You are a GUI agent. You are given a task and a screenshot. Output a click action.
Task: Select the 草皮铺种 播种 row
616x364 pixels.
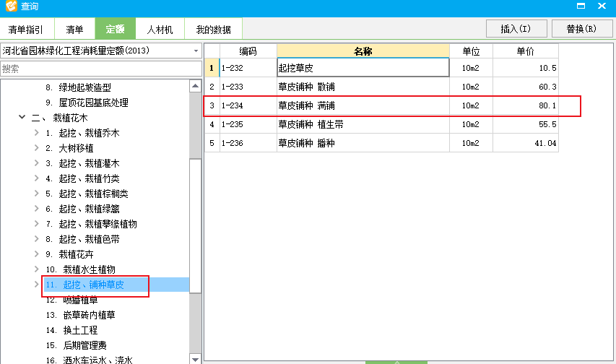click(x=381, y=143)
